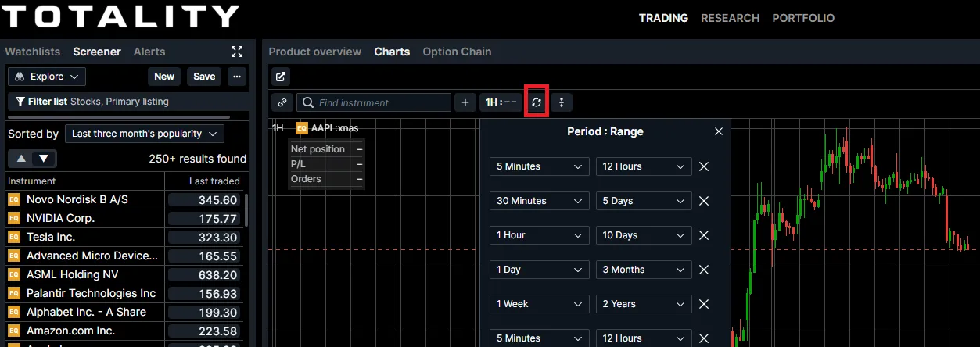Viewport: 980px width, 347px height.
Task: Open the 3 Months range dropdown
Action: pos(644,270)
